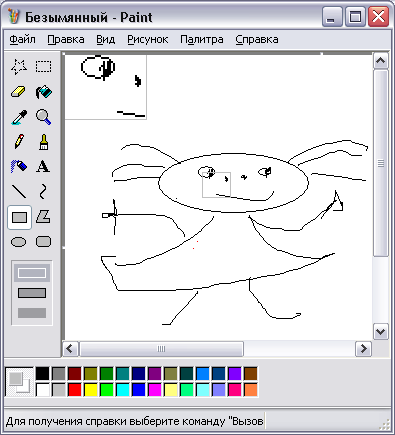Click the horizontal scrollbar left arrow
The image size is (395, 435).
pyautogui.click(x=70, y=349)
